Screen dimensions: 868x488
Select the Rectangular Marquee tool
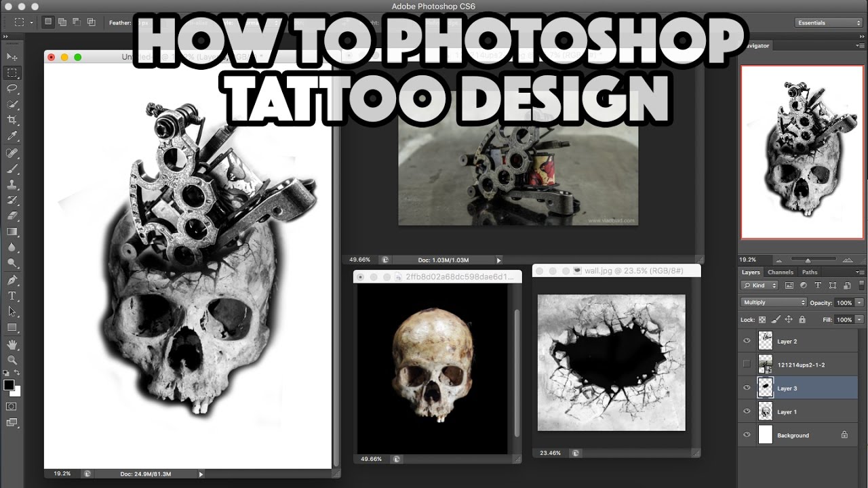coord(12,73)
